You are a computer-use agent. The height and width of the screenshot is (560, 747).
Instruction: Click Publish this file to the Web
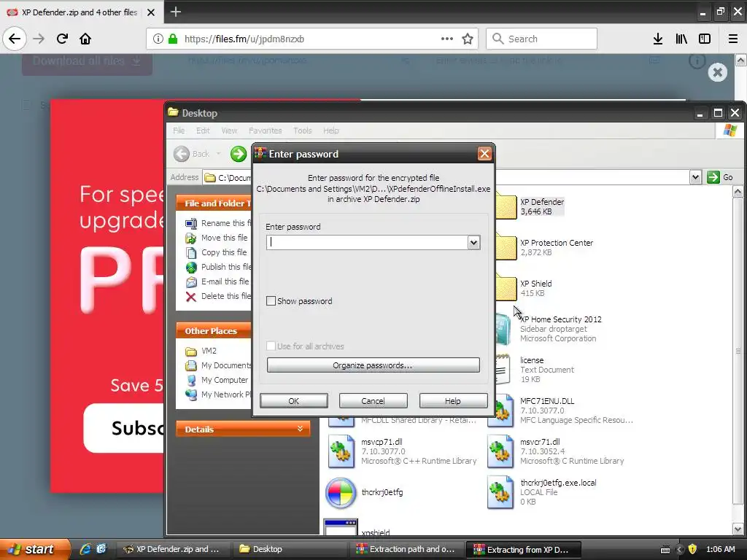pyautogui.click(x=217, y=267)
